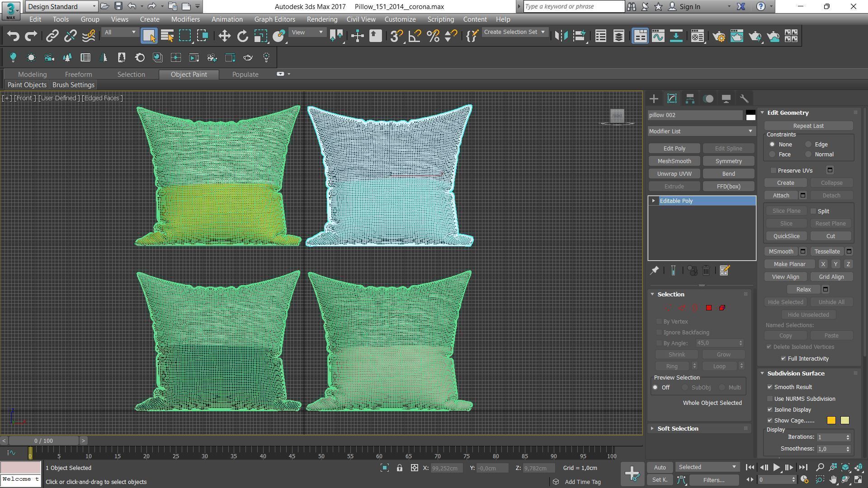Click the Play Animation button
868x488 pixels.
coord(776,467)
